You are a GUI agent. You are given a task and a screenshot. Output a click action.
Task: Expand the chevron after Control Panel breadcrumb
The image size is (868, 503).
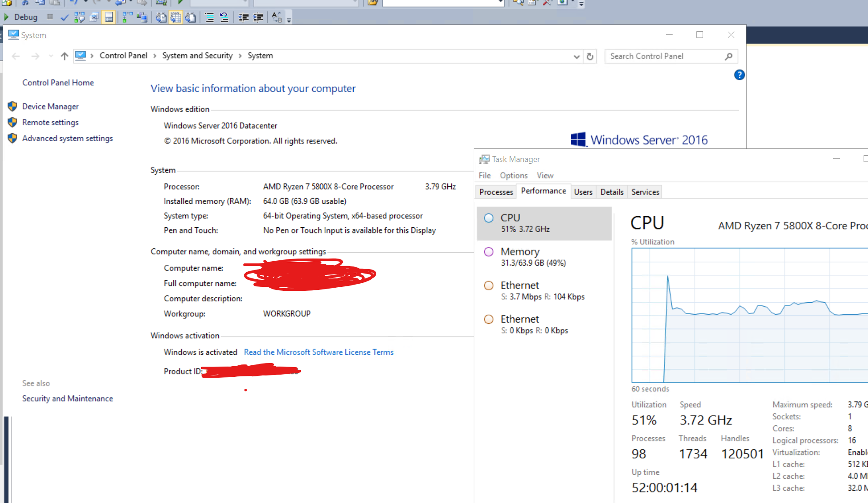[155, 56]
